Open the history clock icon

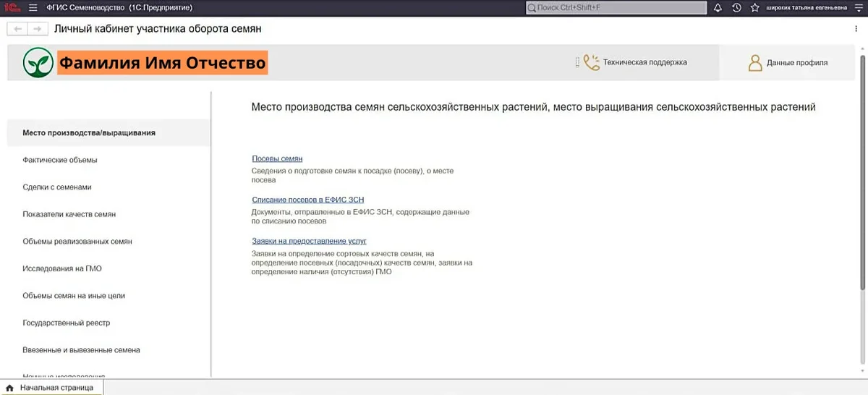[736, 8]
